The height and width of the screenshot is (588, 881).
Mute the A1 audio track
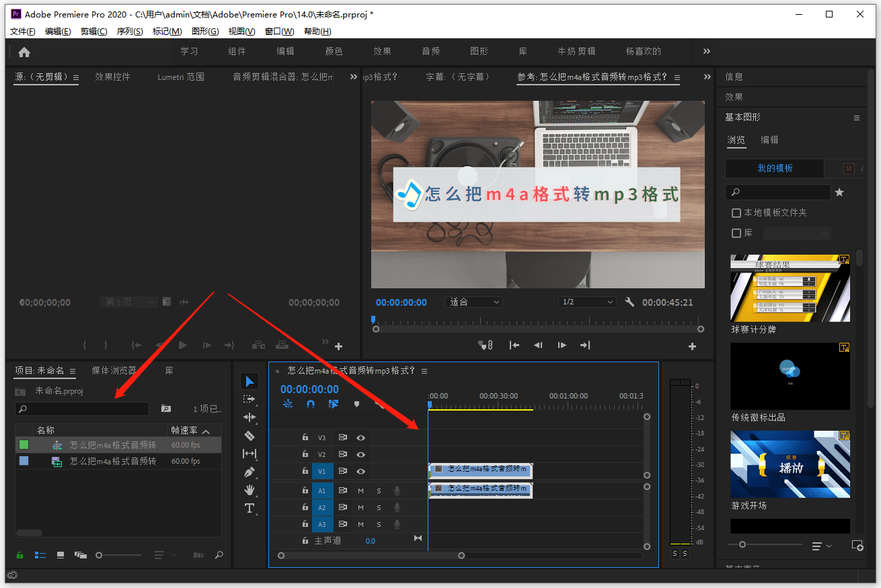360,491
